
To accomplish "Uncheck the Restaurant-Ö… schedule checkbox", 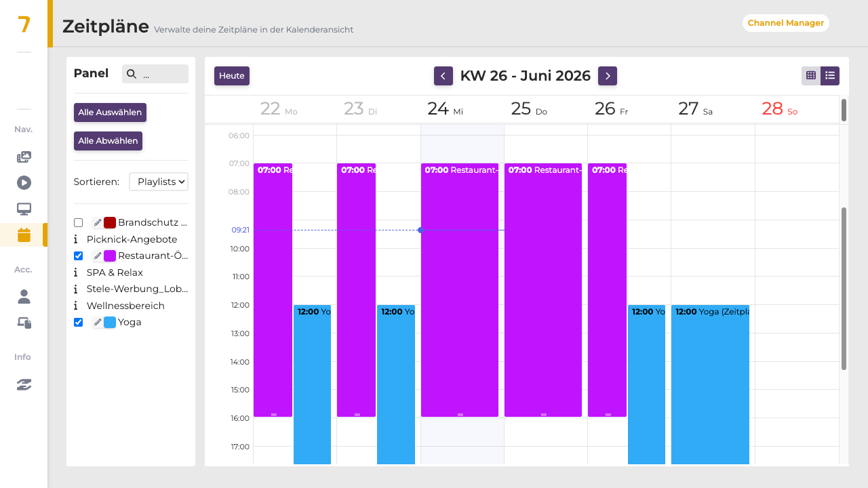I will tap(79, 256).
